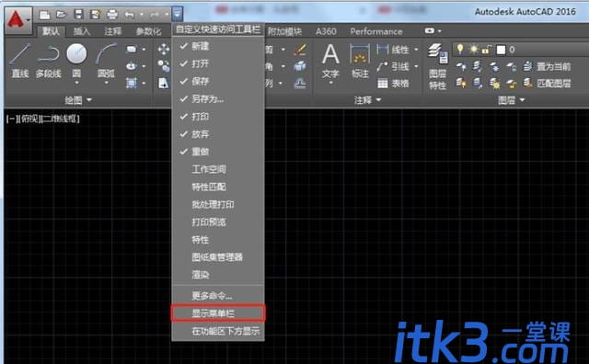Click the Ellipse tool icon in draw panel
589x364 pixels.
tap(131, 66)
